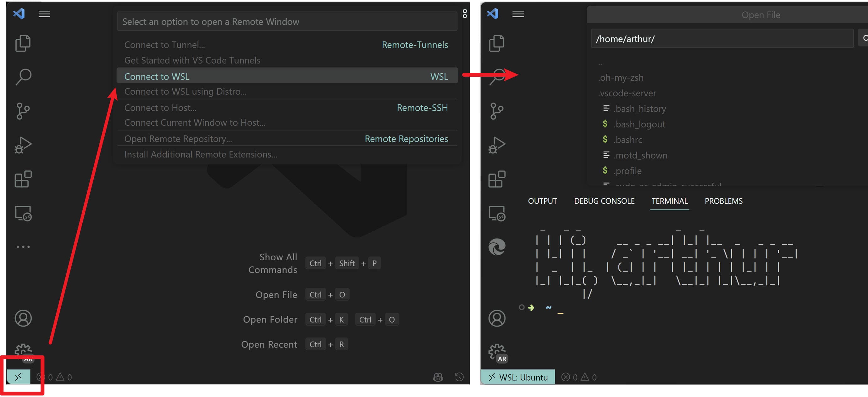The height and width of the screenshot is (397, 868).
Task: Show additional views ellipsis in left window
Action: coord(23,247)
